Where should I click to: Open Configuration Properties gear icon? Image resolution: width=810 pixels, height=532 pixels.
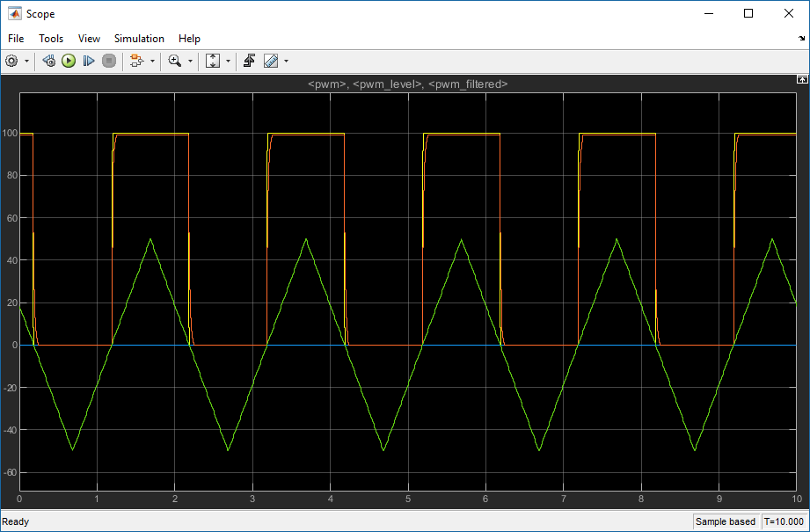pos(11,61)
